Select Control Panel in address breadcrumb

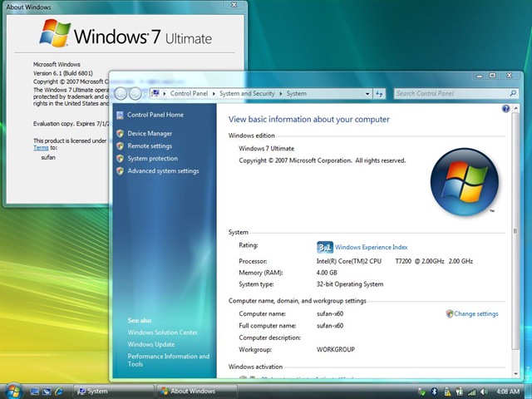[x=189, y=94]
